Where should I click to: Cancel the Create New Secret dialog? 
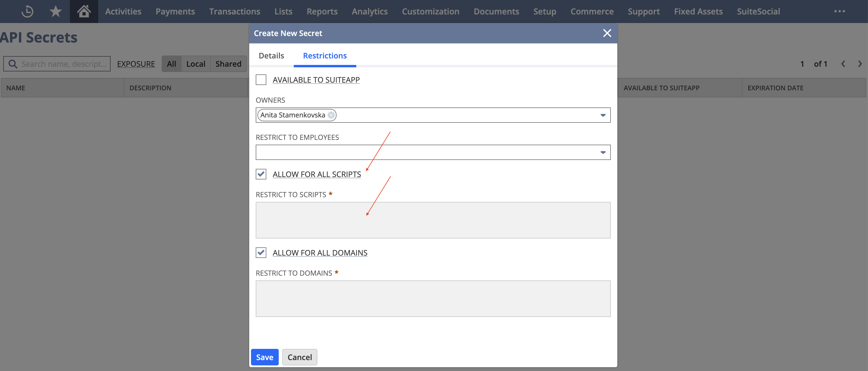pos(300,357)
